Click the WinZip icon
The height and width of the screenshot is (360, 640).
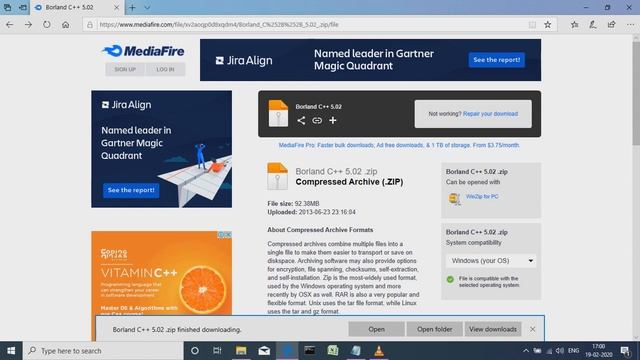454,199
